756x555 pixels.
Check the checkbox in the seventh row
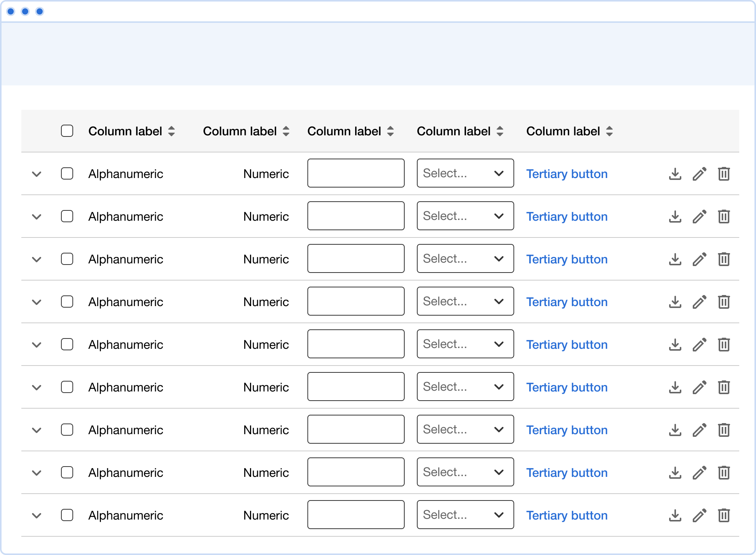coord(67,430)
